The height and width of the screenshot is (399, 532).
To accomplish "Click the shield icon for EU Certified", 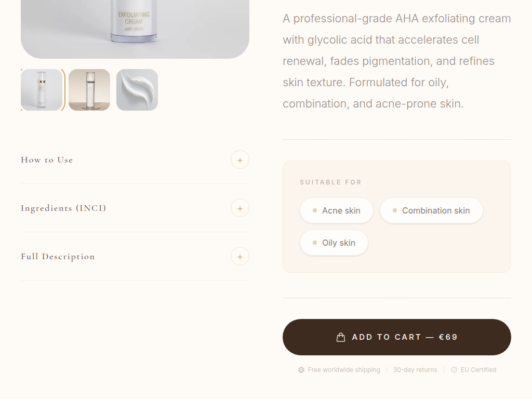I will (x=454, y=370).
